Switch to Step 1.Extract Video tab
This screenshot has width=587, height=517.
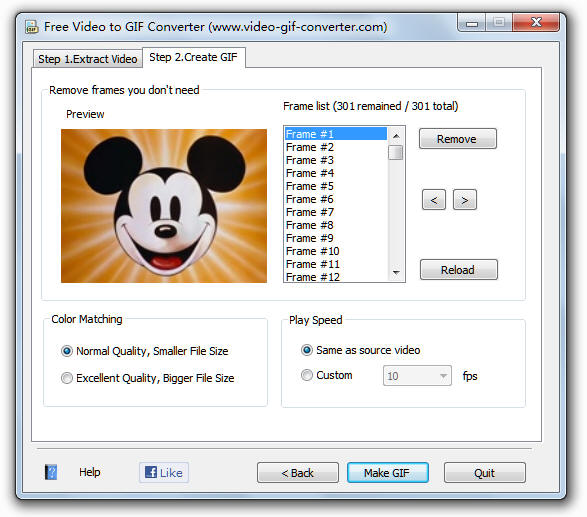[88, 59]
